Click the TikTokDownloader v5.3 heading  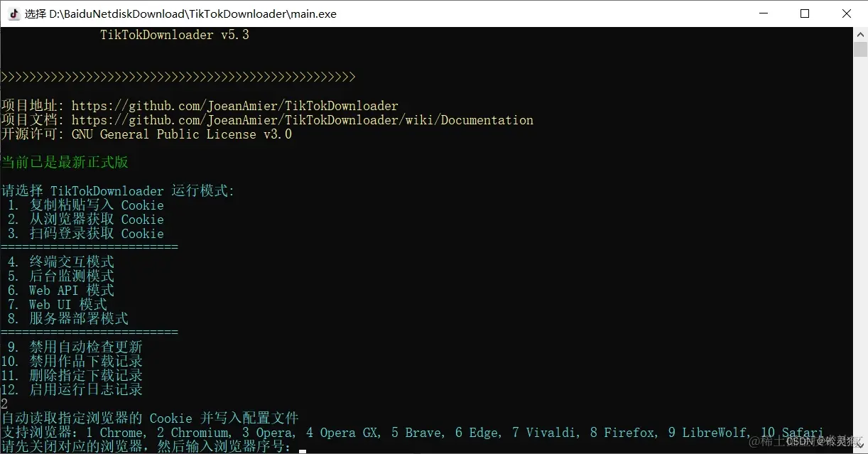175,35
